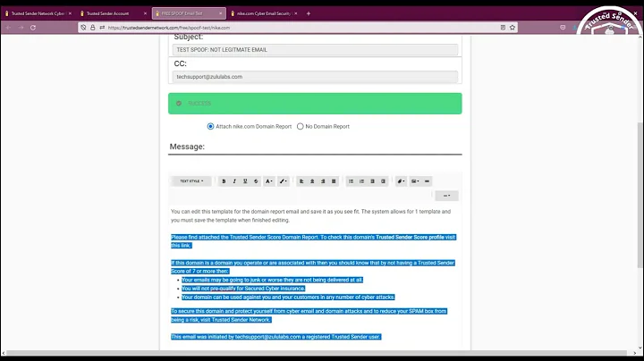Select the No Domain Report option
Image resolution: width=644 pixels, height=361 pixels.
(x=301, y=126)
